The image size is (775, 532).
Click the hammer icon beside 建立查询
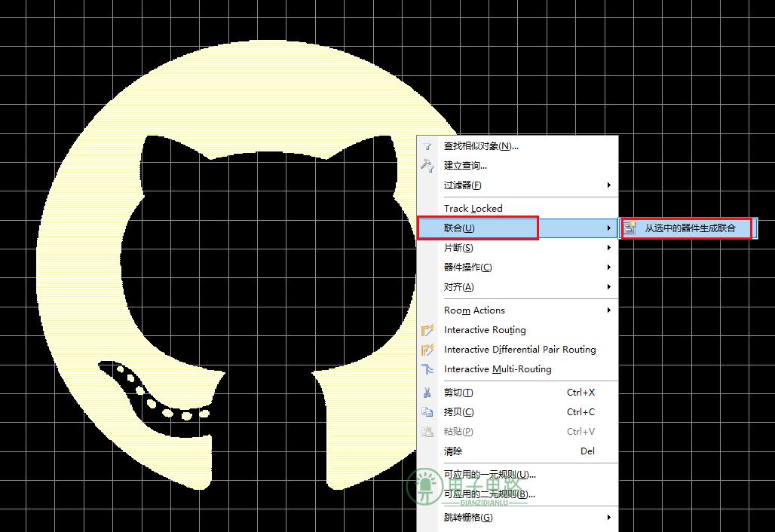pos(427,166)
